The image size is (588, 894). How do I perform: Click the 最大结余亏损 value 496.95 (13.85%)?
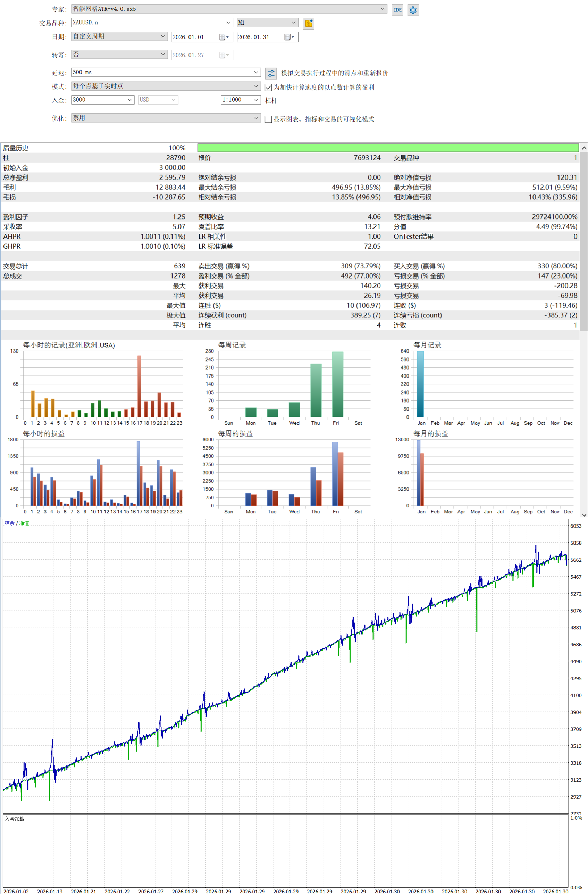[356, 187]
